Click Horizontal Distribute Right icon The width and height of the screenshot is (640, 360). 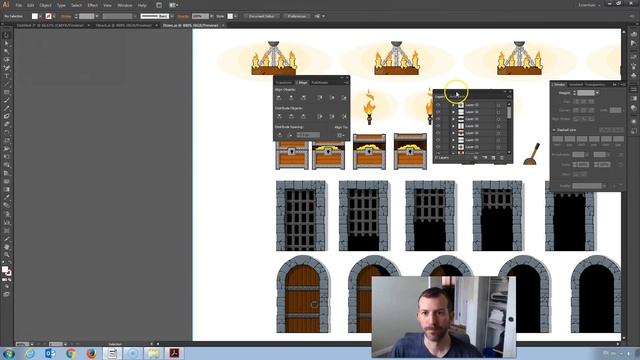pyautogui.click(x=344, y=117)
